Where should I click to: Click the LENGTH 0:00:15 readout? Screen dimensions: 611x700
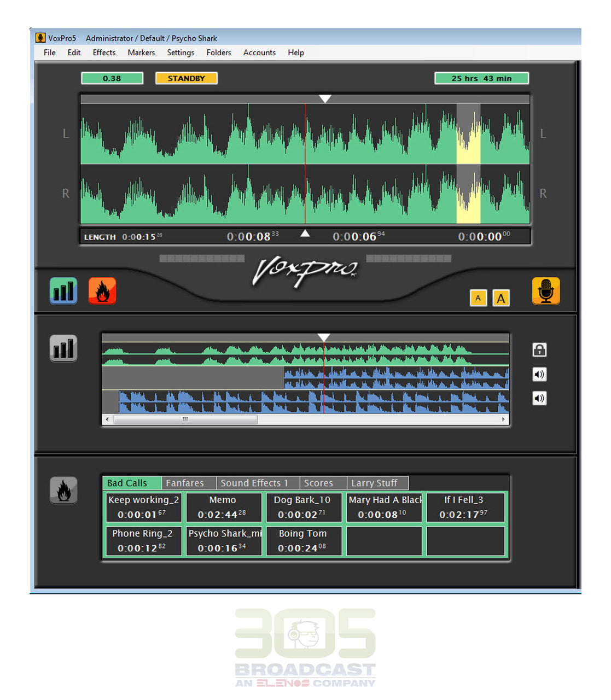pos(123,237)
